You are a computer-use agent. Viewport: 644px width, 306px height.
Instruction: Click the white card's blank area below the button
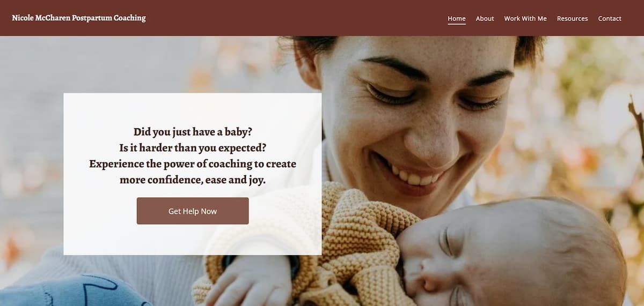pos(193,240)
